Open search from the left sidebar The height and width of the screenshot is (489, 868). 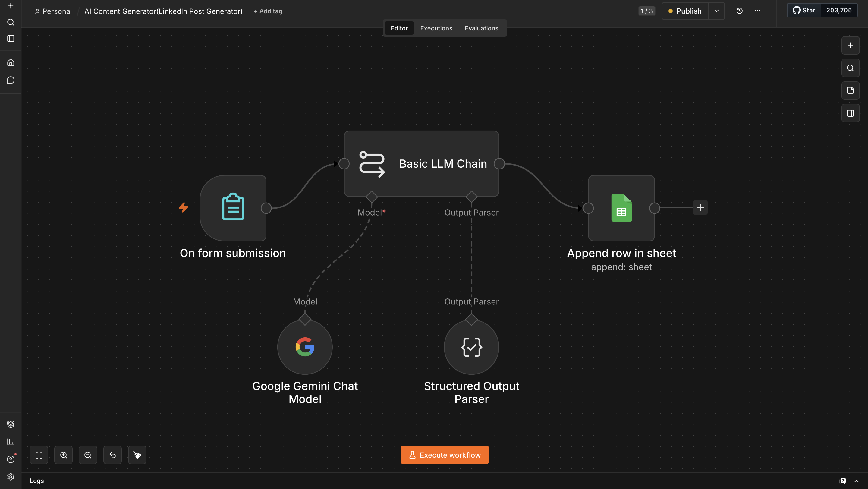tap(11, 22)
